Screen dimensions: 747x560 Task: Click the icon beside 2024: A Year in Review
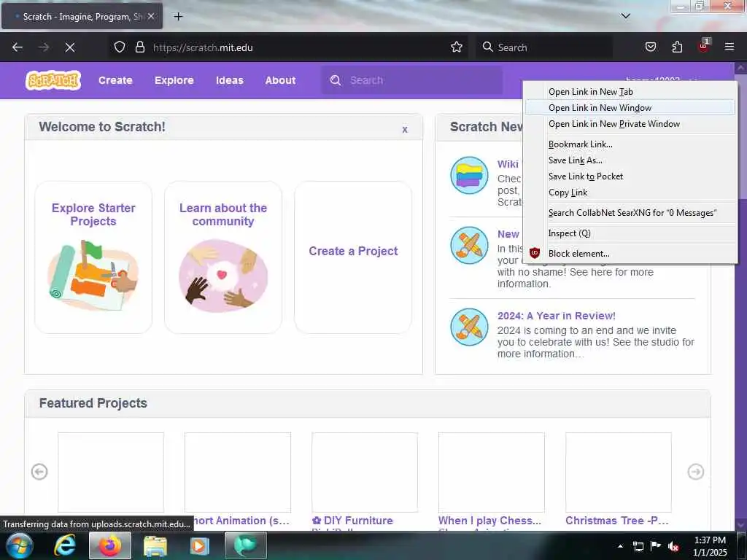tap(469, 327)
